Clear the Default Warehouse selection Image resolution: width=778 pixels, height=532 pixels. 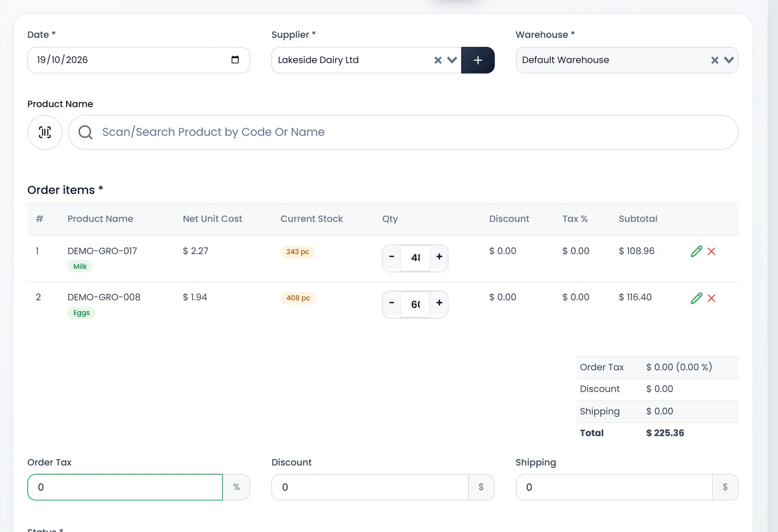[714, 60]
